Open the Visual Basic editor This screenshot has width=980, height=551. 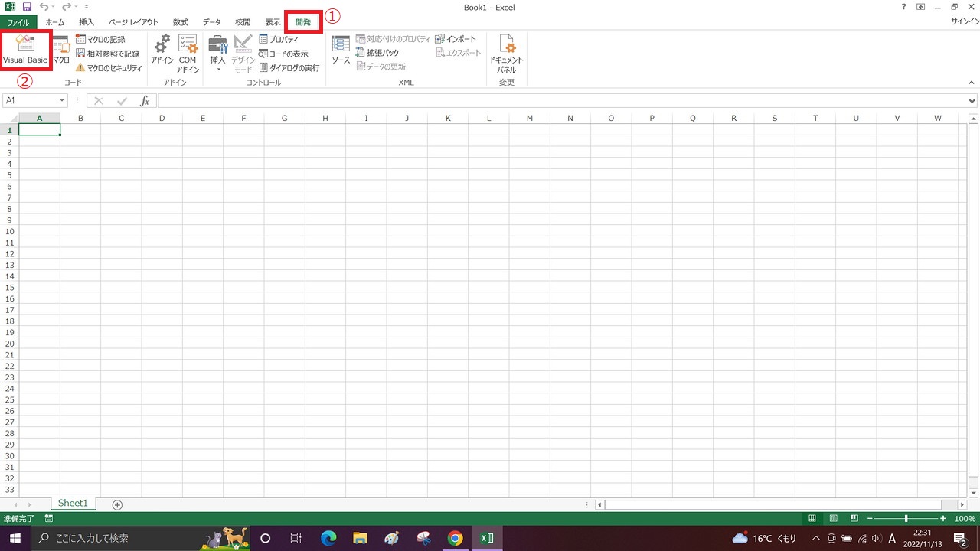tap(25, 50)
